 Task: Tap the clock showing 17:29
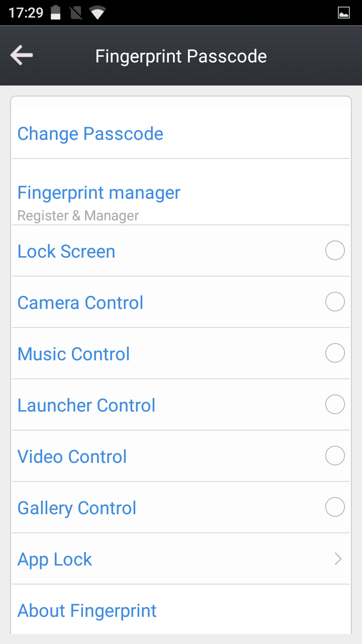pos(26,13)
